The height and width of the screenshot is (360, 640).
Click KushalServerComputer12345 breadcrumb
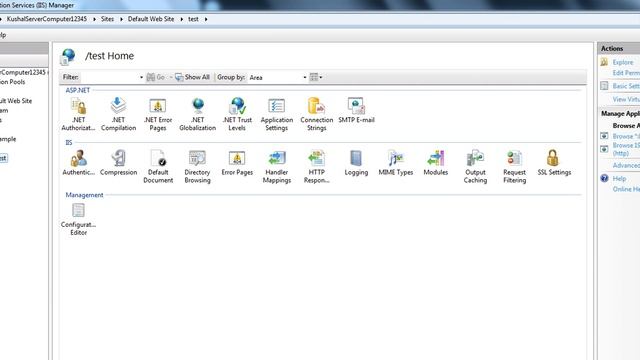point(47,19)
